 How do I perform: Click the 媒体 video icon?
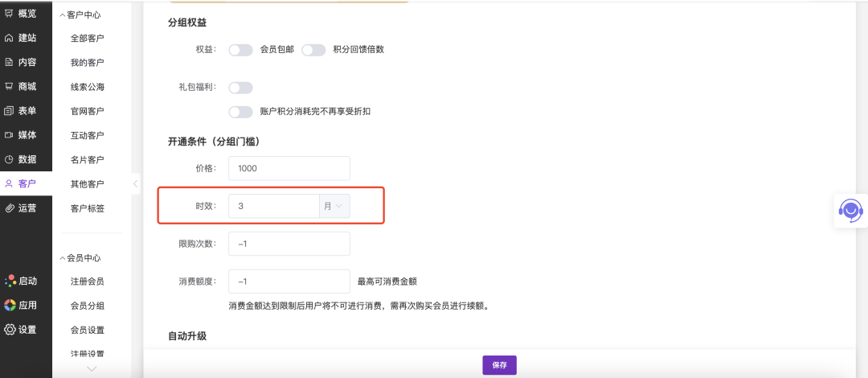pos(9,135)
